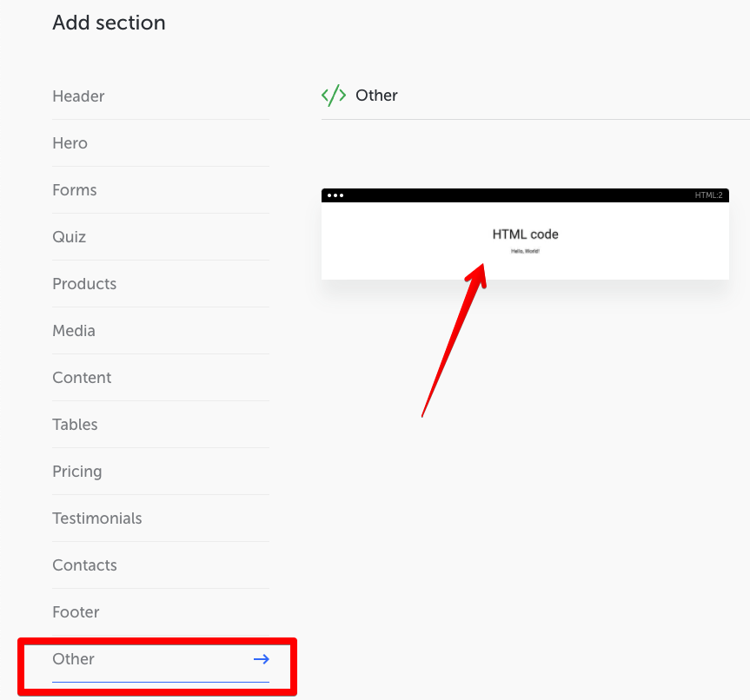This screenshot has width=750, height=700.
Task: Click the three dots on preview bar
Action: point(335,195)
